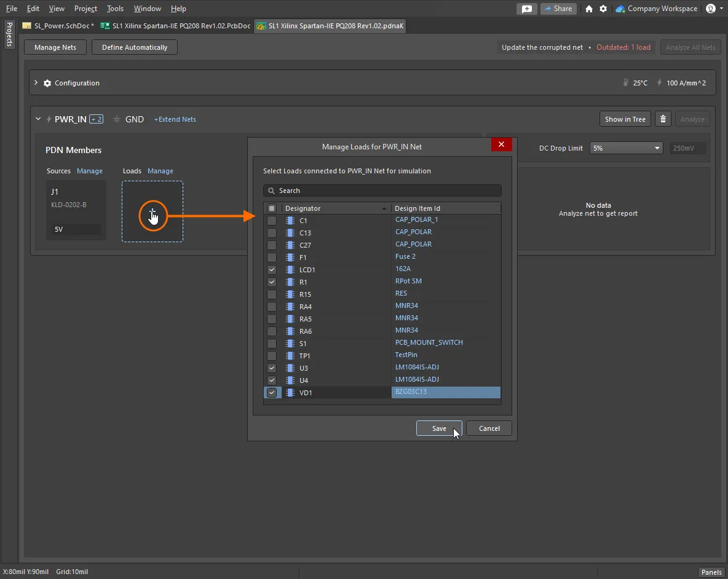
Task: Click the user account avatar icon
Action: (x=711, y=9)
